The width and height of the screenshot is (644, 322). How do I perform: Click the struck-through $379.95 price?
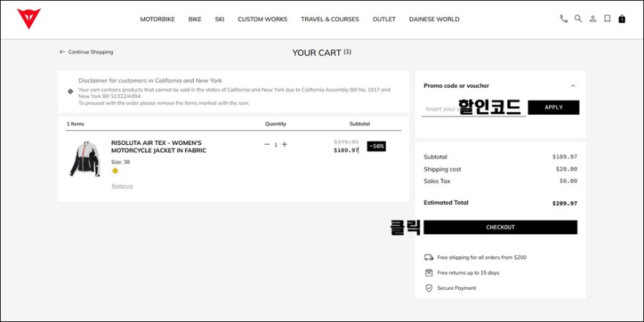pos(346,142)
